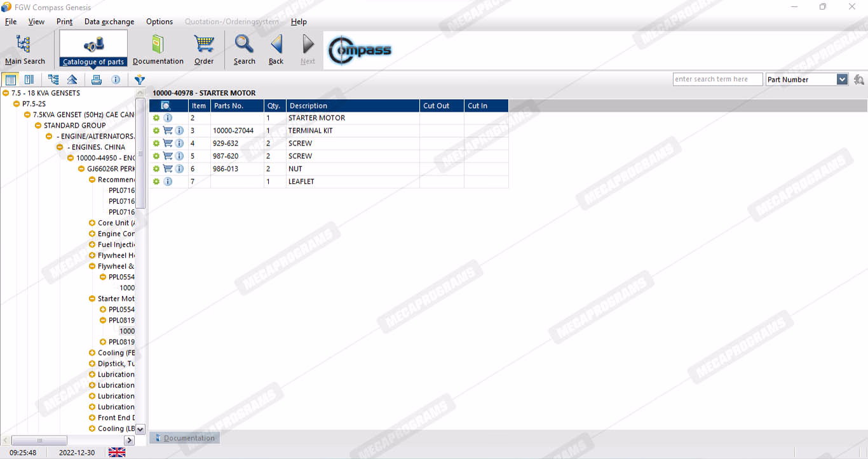Image resolution: width=868 pixels, height=459 pixels.
Task: Show info for item 7 LEAFLET
Action: 168,182
